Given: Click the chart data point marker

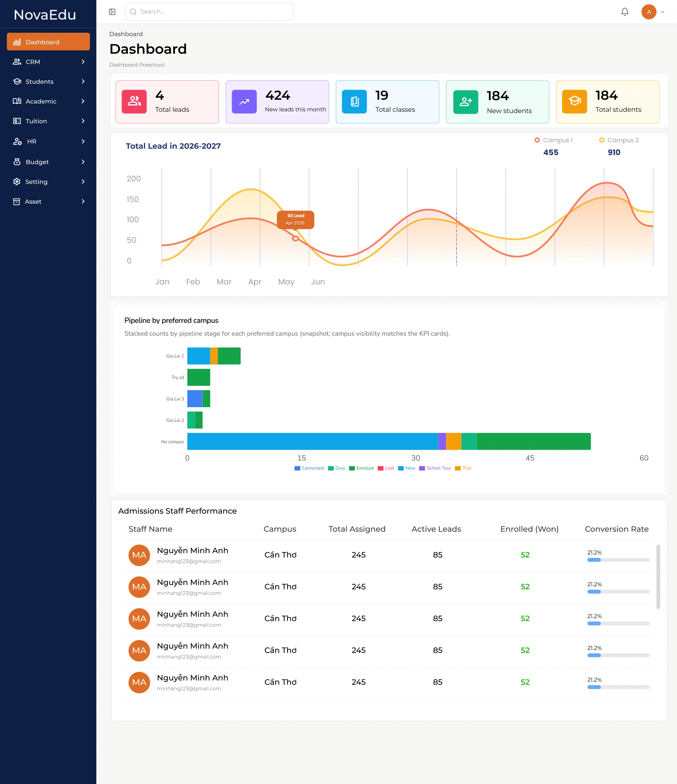Looking at the screenshot, I should (x=295, y=238).
